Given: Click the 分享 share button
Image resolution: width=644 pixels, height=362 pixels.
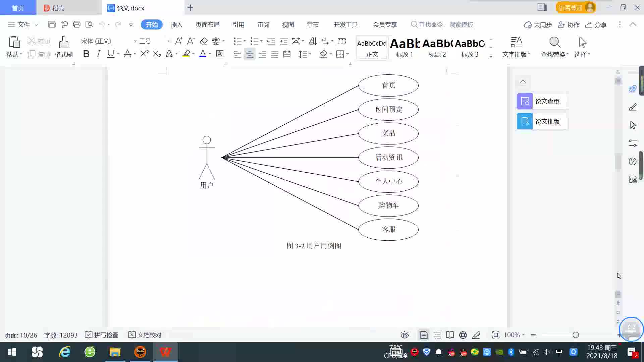Looking at the screenshot, I should pos(596,25).
